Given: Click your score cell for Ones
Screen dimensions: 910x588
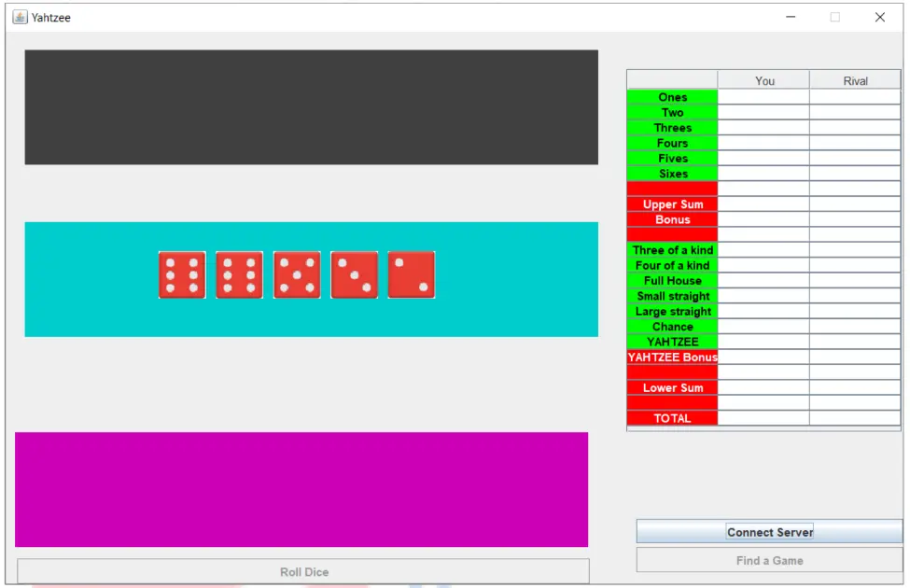Looking at the screenshot, I should [763, 97].
